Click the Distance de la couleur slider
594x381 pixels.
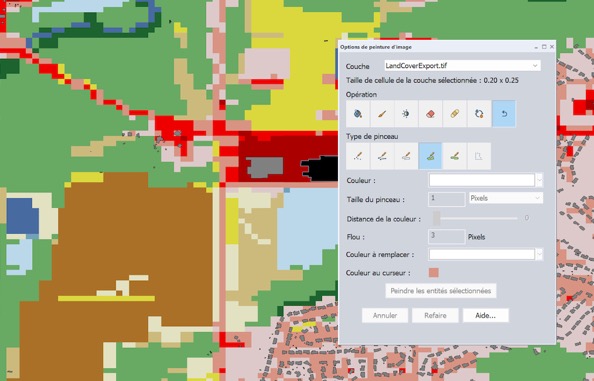(x=475, y=218)
